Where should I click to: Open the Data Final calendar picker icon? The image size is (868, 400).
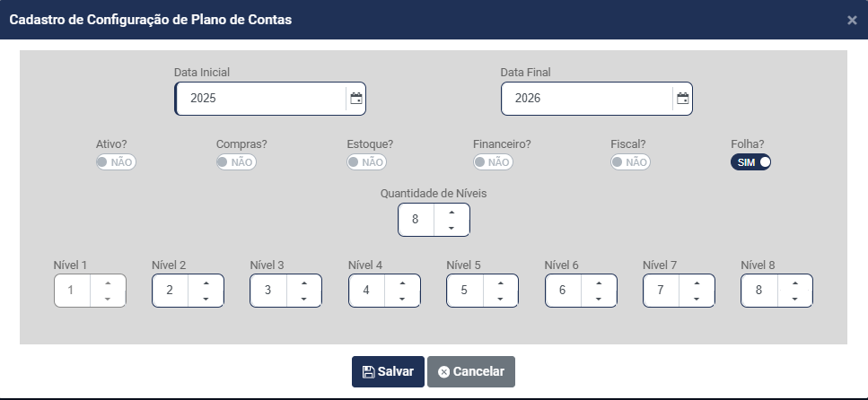pos(683,99)
